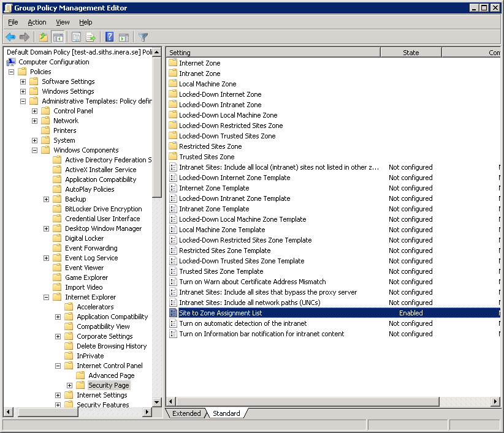Click folder icon next to Security Page
The width and height of the screenshot is (504, 433).
click(x=81, y=385)
